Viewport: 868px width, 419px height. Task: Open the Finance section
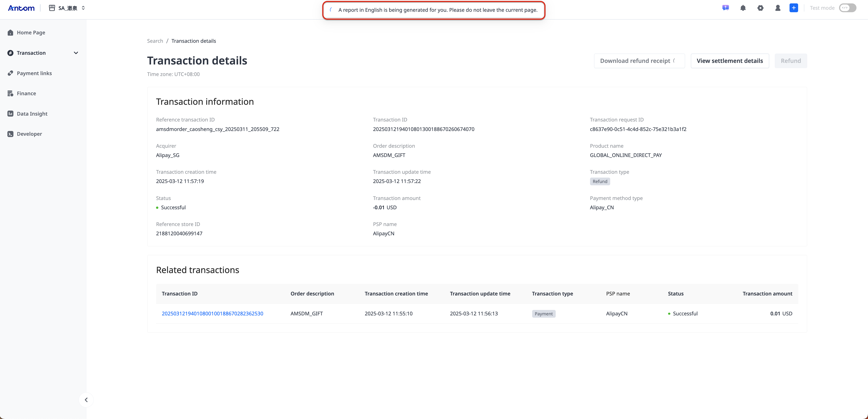[x=26, y=93]
